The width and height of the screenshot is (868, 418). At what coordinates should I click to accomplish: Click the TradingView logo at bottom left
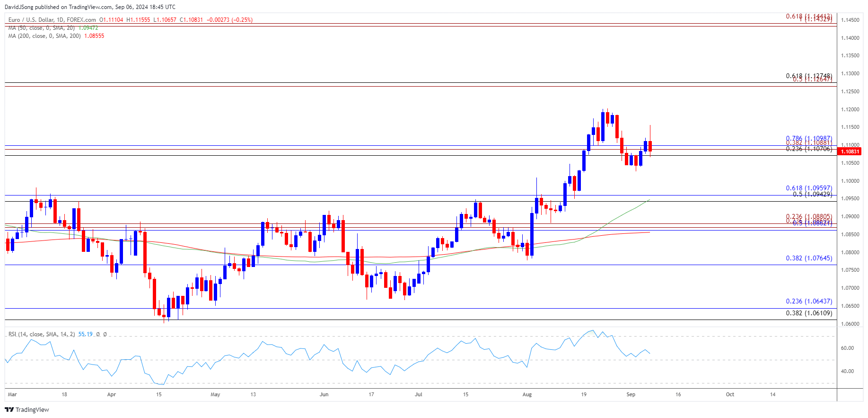27,409
